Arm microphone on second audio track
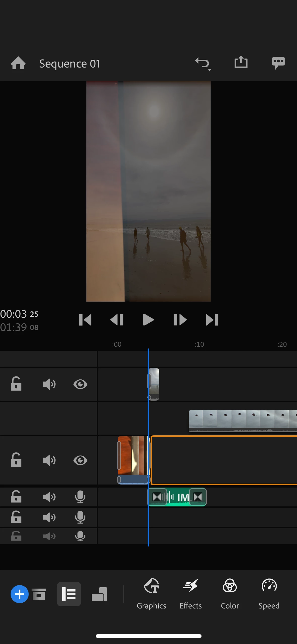This screenshot has height=644, width=297. (x=80, y=517)
